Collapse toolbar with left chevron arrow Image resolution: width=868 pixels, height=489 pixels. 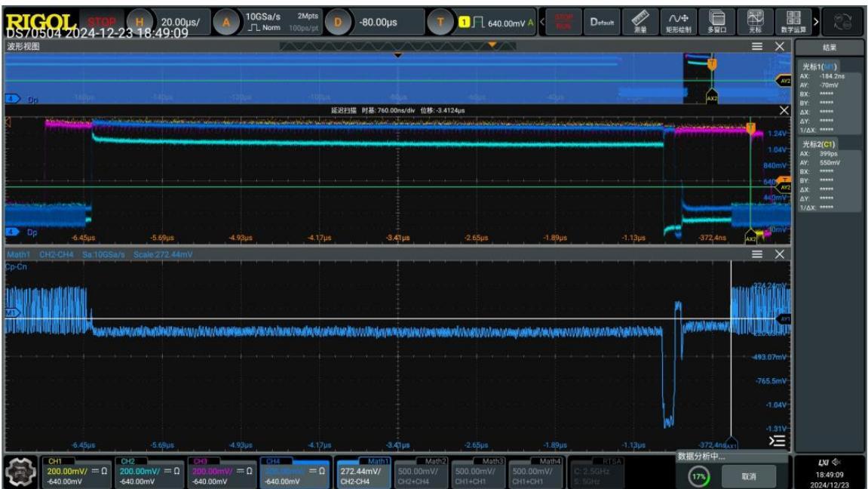click(542, 22)
